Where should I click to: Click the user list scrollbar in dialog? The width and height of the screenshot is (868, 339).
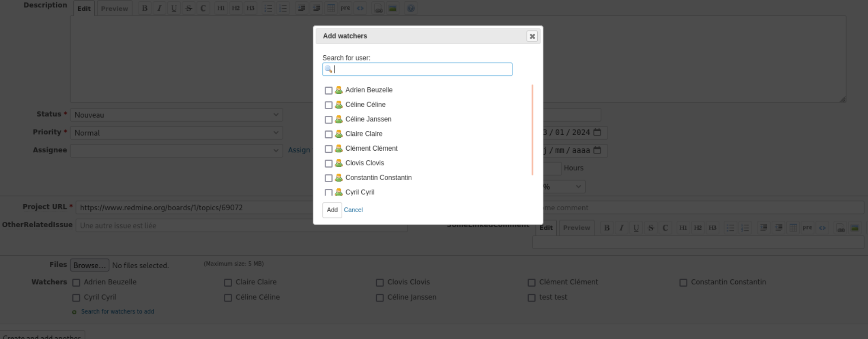[x=532, y=130]
